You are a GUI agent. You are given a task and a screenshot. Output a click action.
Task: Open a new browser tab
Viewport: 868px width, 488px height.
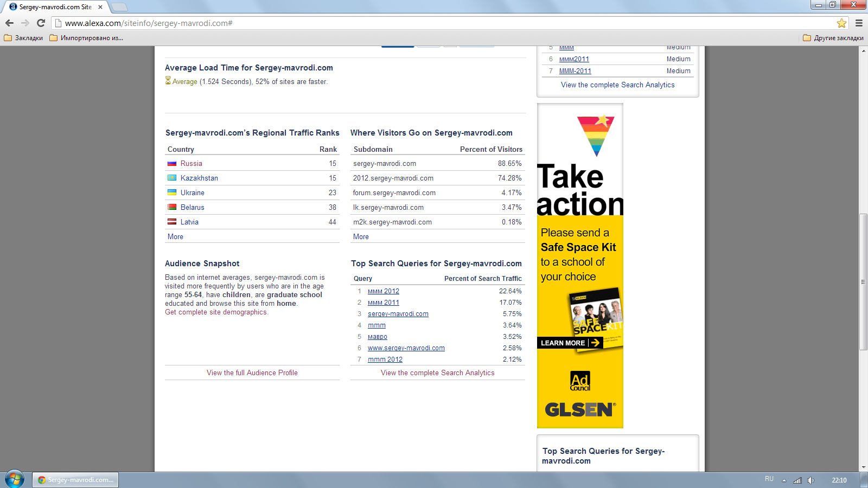coord(119,7)
